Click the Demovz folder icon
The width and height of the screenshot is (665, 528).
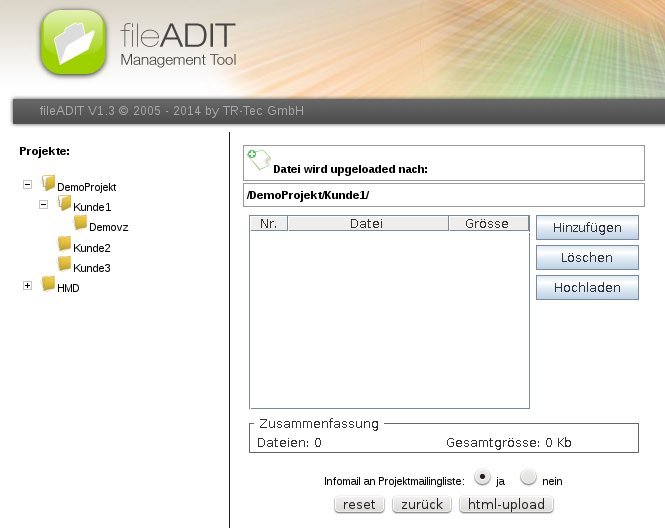81,224
